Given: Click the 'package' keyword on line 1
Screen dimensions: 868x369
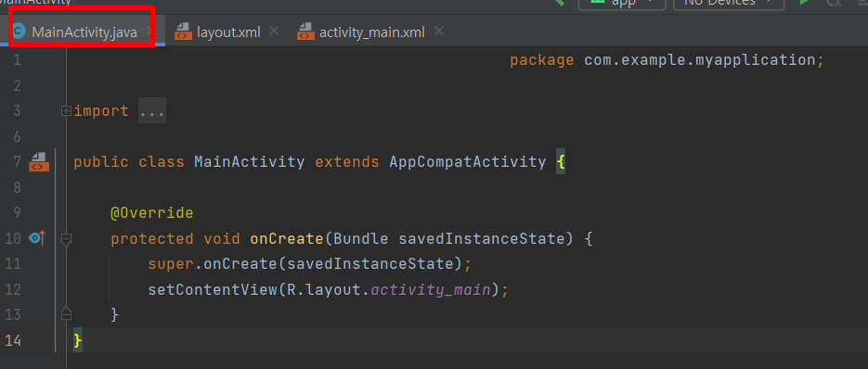Looking at the screenshot, I should [542, 59].
